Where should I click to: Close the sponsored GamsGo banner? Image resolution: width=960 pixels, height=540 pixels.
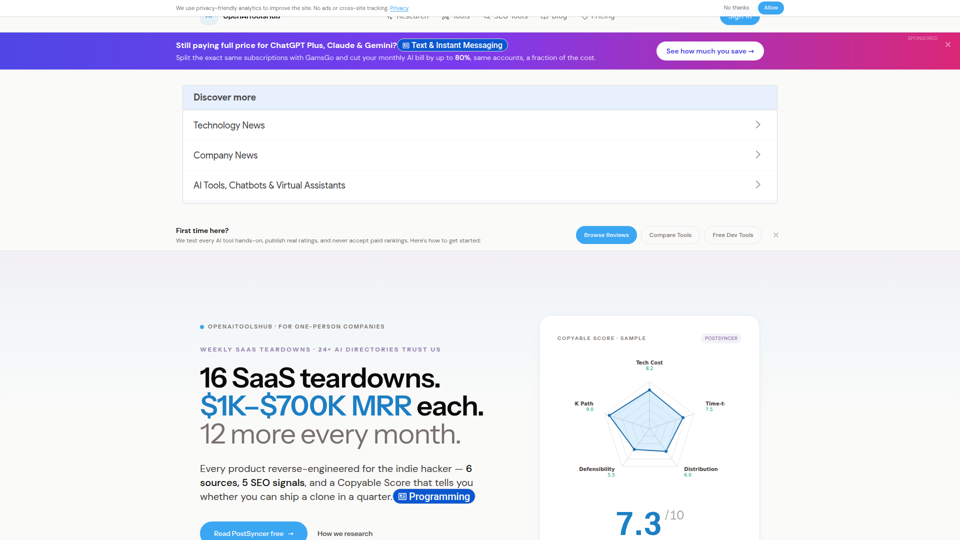pos(948,45)
